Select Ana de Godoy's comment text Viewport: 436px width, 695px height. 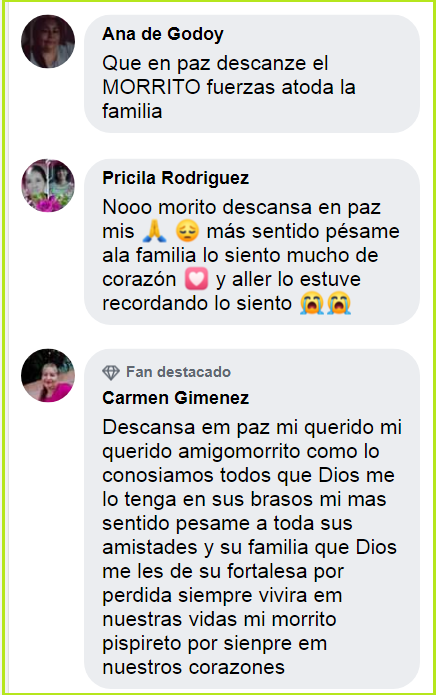click(x=229, y=87)
